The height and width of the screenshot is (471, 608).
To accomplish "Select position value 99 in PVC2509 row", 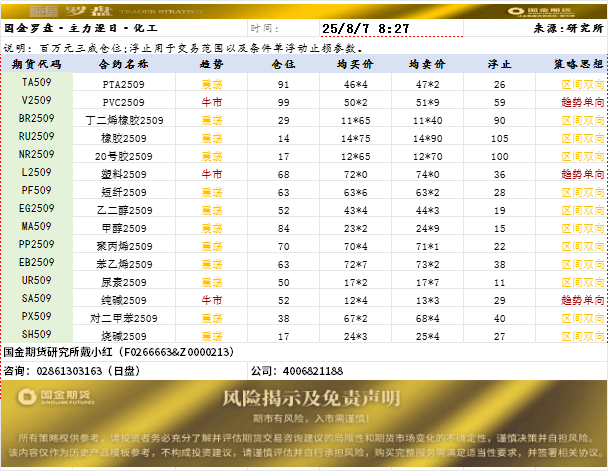I will tap(283, 102).
